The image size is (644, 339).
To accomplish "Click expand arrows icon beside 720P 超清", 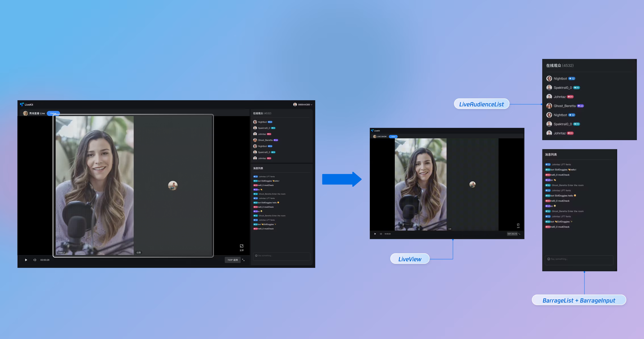I will pyautogui.click(x=243, y=260).
